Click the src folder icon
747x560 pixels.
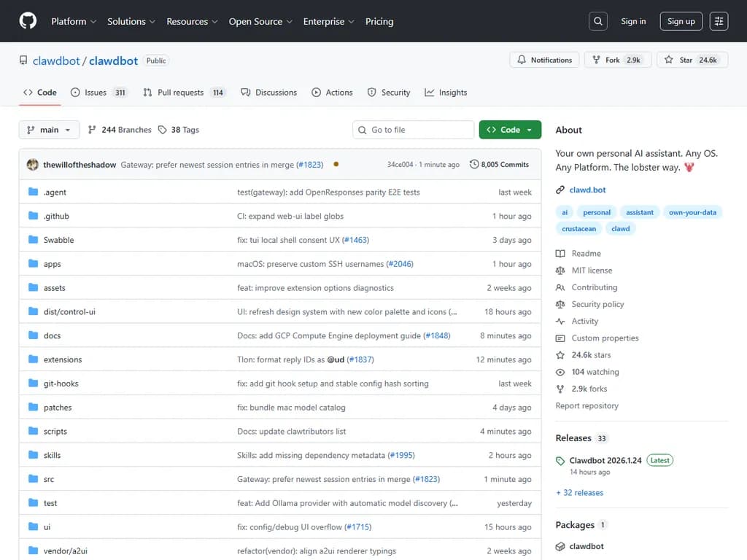click(33, 479)
